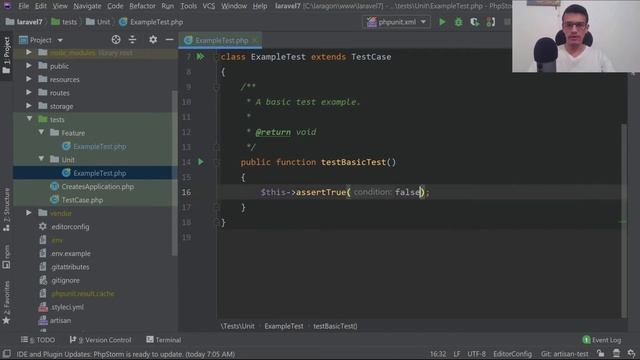Expand the resources folder
Image resolution: width=640 pixels, height=360 pixels.
tap(29, 79)
